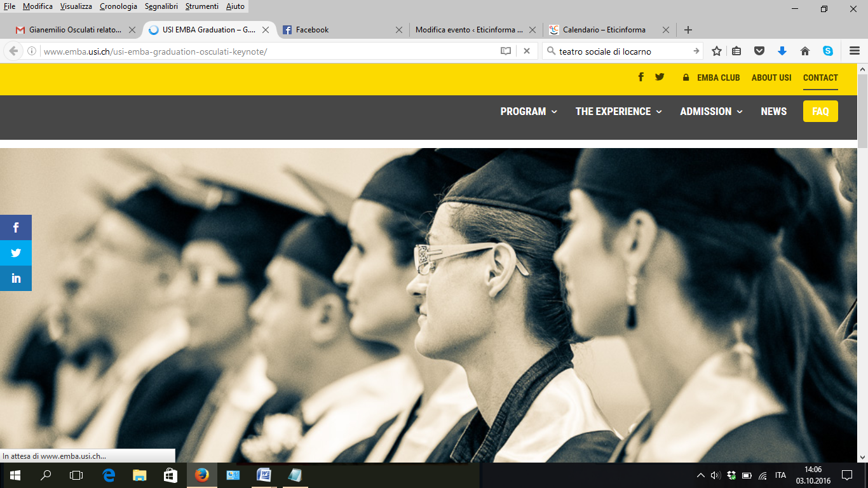868x488 pixels.
Task: Open the Aiuto menu
Action: pyautogui.click(x=235, y=6)
